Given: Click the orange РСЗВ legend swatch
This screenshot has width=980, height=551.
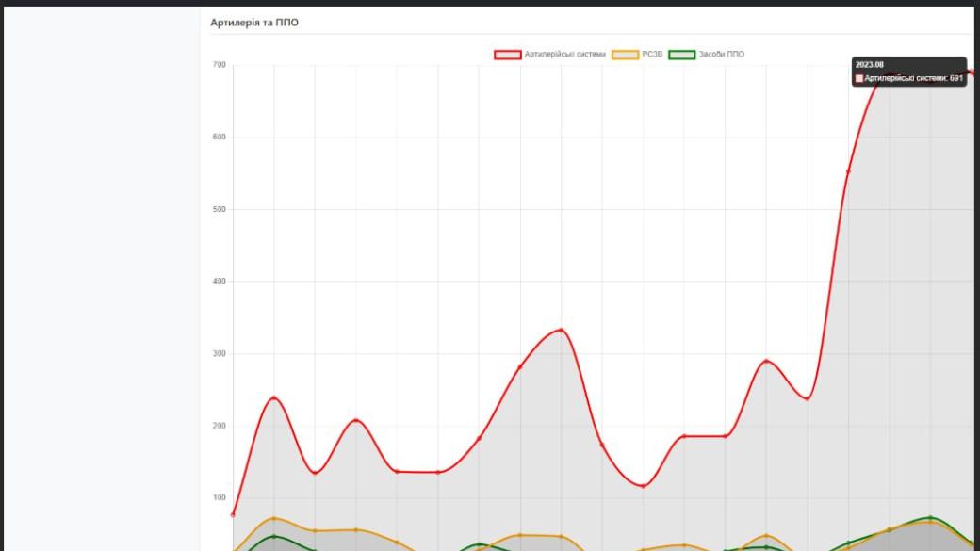Looking at the screenshot, I should click(x=625, y=55).
